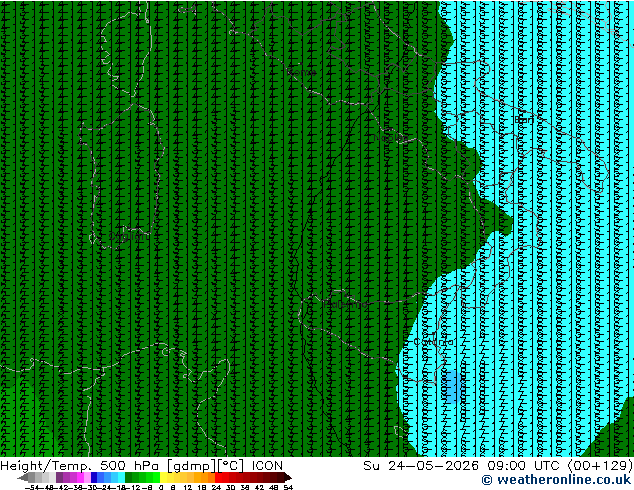Click the purple -42 legend swatch
Image resolution: width=634 pixels, height=490 pixels.
[59, 477]
